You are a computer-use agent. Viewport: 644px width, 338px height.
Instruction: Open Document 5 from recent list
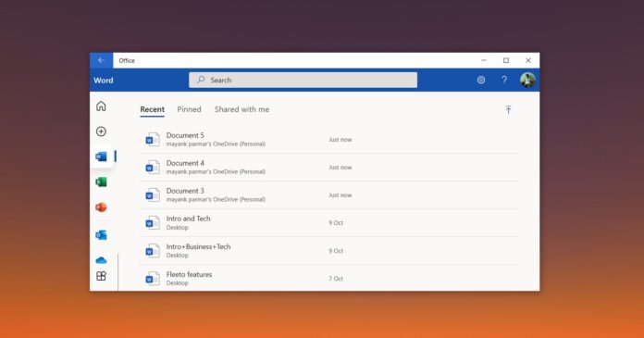pos(328,140)
